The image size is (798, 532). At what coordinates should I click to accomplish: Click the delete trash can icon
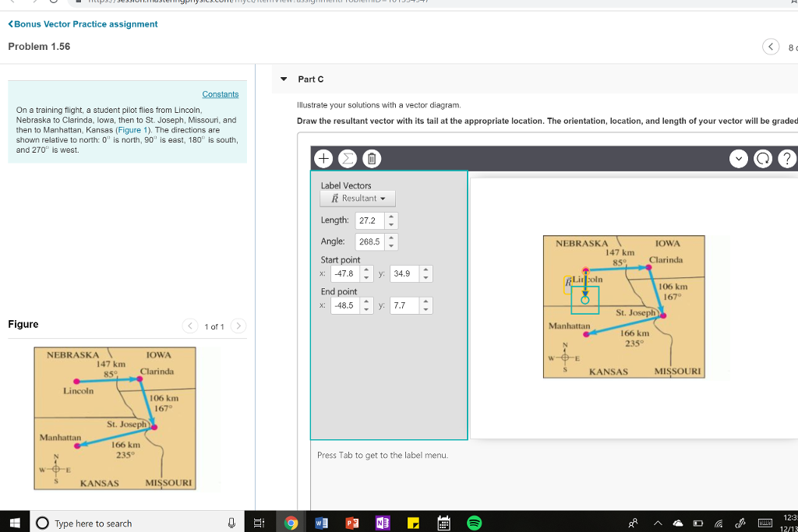[x=372, y=159]
